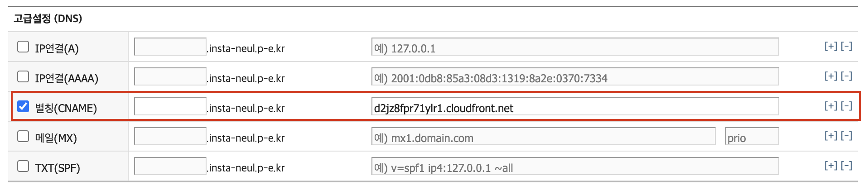Remove a row with [-] for IP연결(A)
The image size is (868, 190).
click(x=847, y=46)
